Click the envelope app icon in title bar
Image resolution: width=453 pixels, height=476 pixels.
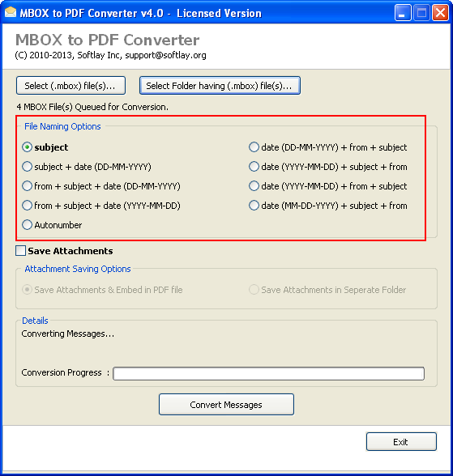11,12
